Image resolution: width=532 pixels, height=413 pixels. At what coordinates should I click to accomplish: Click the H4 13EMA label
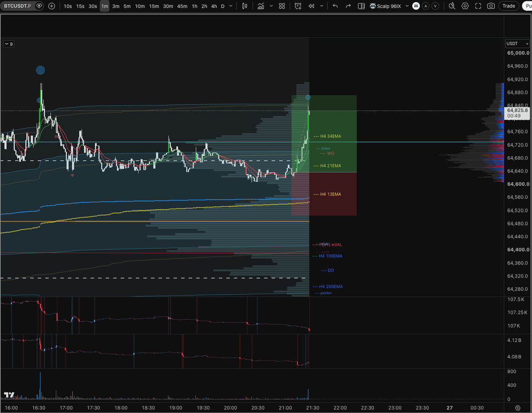(x=328, y=194)
